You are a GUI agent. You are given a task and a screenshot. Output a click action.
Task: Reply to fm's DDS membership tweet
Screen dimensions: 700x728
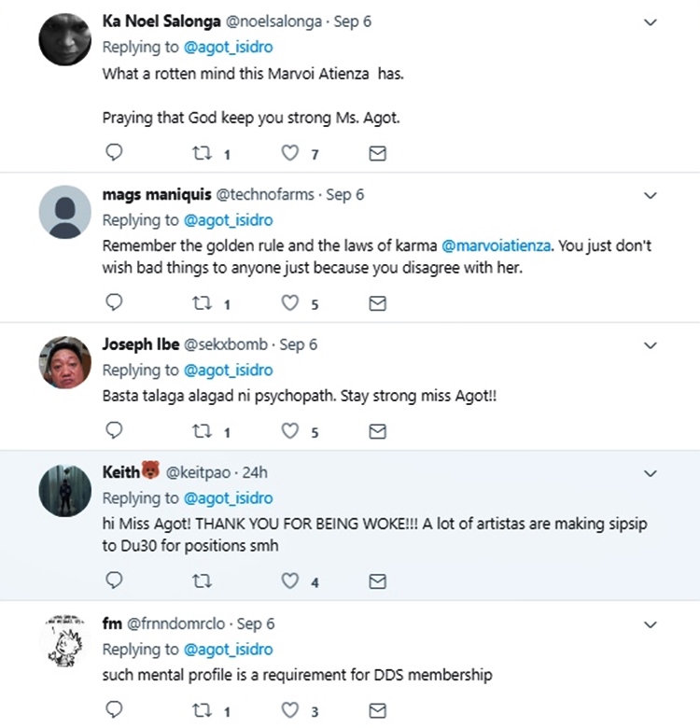(114, 710)
